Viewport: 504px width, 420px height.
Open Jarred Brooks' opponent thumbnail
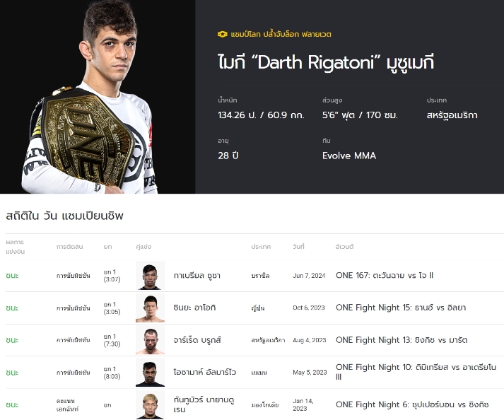150,340
